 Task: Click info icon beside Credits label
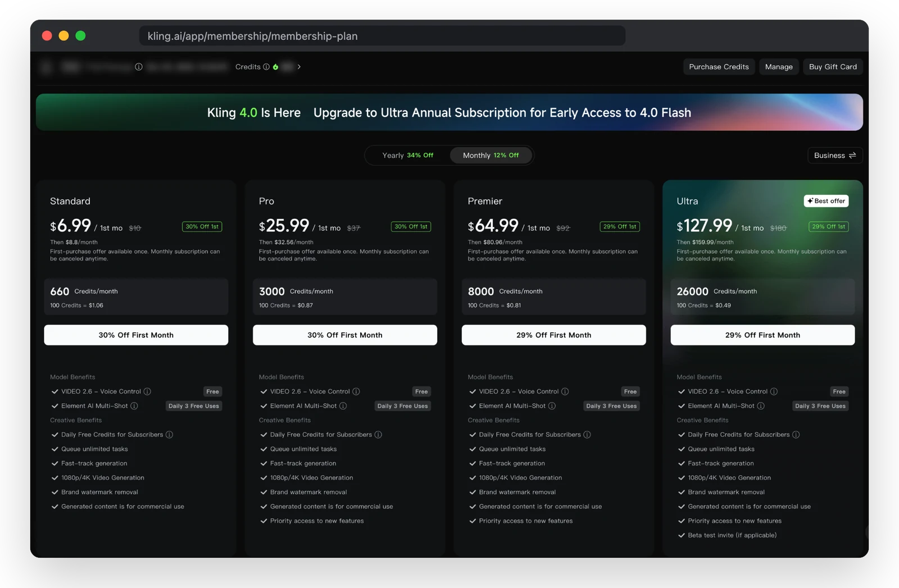266,67
